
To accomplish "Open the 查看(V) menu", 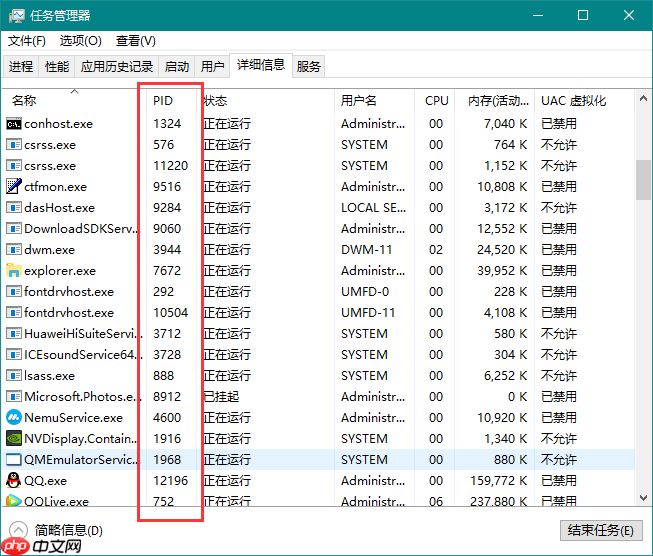I will coord(136,41).
